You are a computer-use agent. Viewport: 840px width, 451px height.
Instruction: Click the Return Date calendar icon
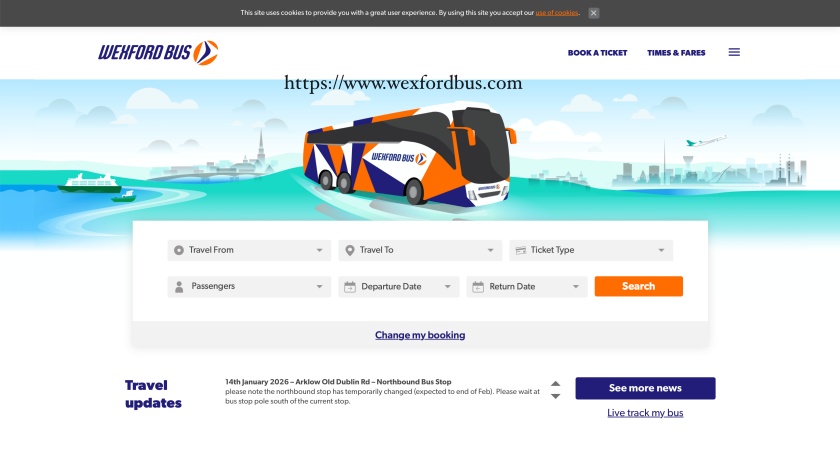478,287
